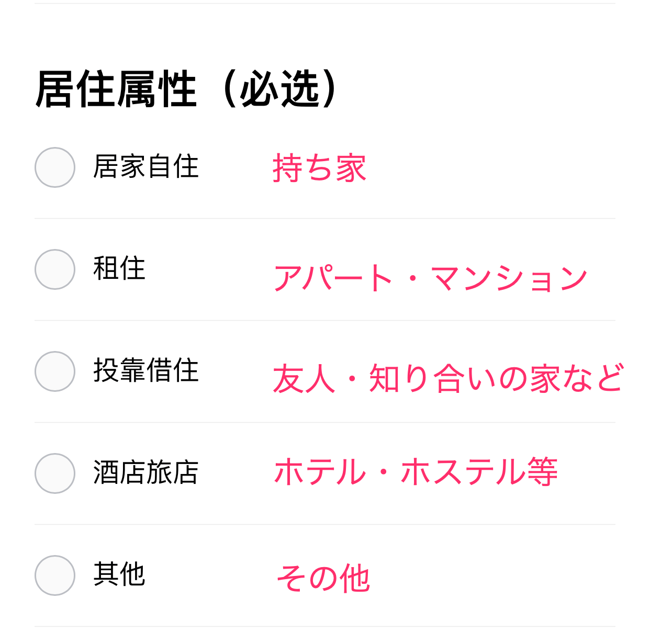This screenshot has height=644, width=650.
Task: Click the divider line below the 其他 option
Action: pos(325,626)
